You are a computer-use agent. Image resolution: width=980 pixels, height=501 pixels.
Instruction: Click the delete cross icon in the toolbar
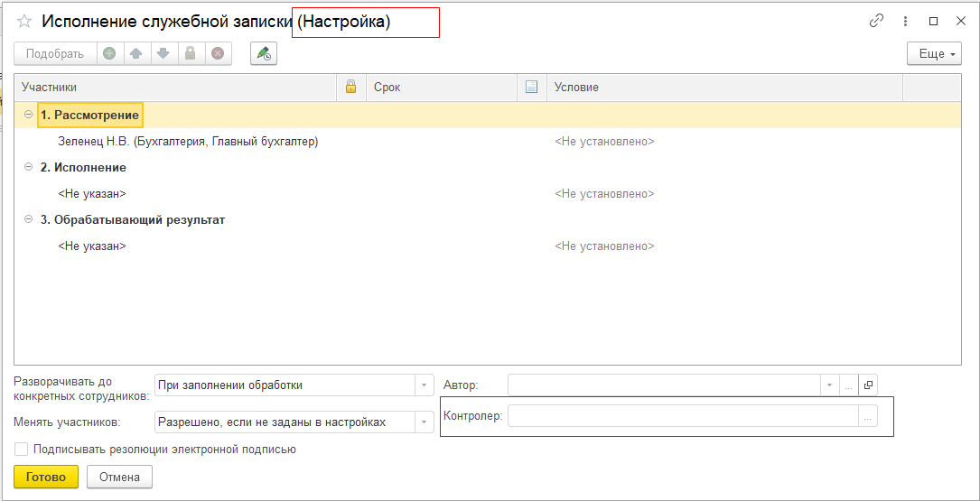(x=218, y=54)
